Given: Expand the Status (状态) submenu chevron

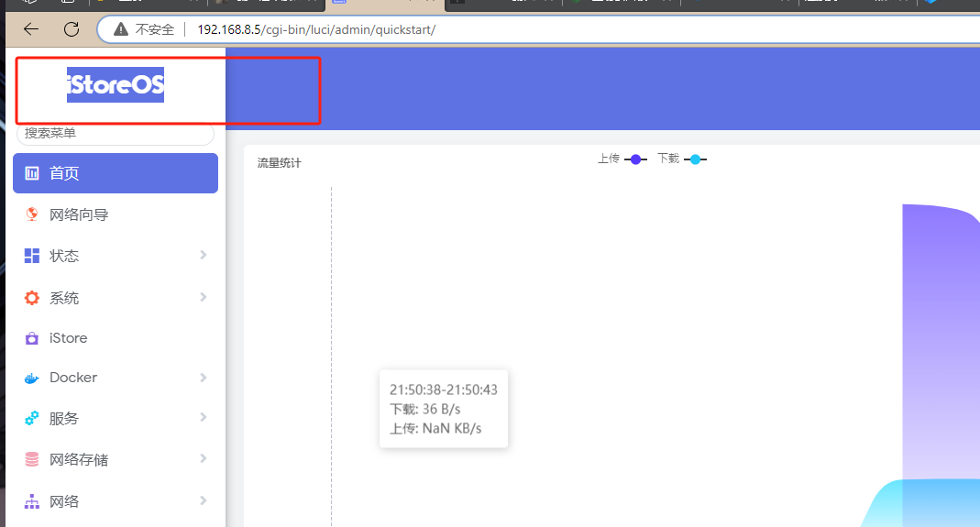Looking at the screenshot, I should [204, 255].
